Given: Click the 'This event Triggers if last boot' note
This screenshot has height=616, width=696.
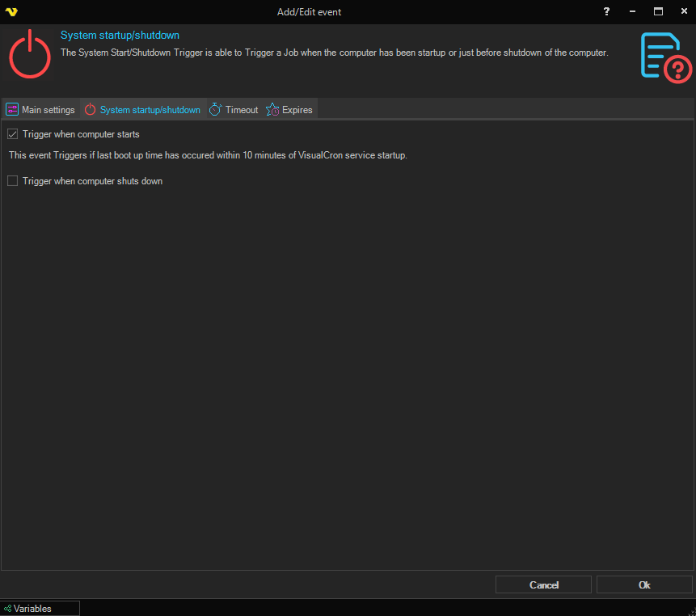Looking at the screenshot, I should click(208, 155).
